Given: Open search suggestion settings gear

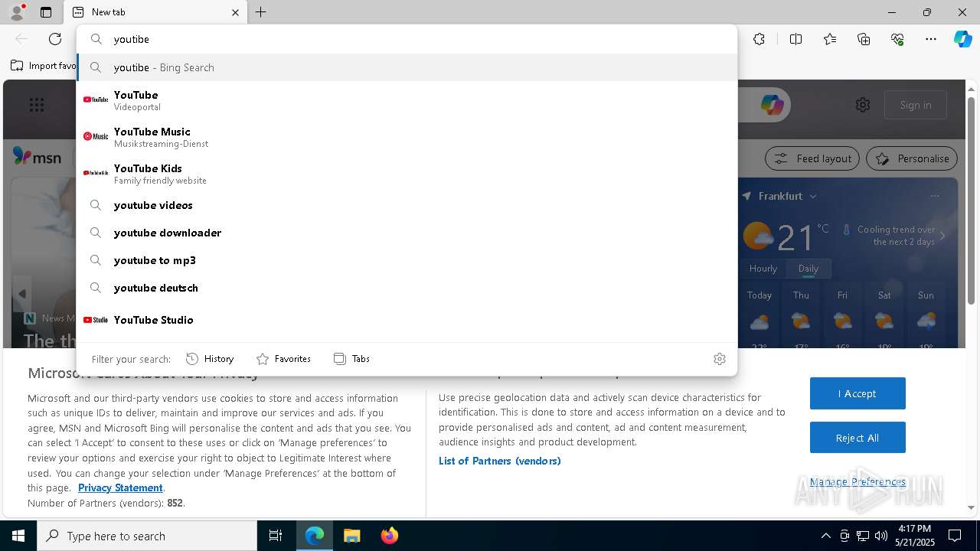Looking at the screenshot, I should (x=720, y=359).
